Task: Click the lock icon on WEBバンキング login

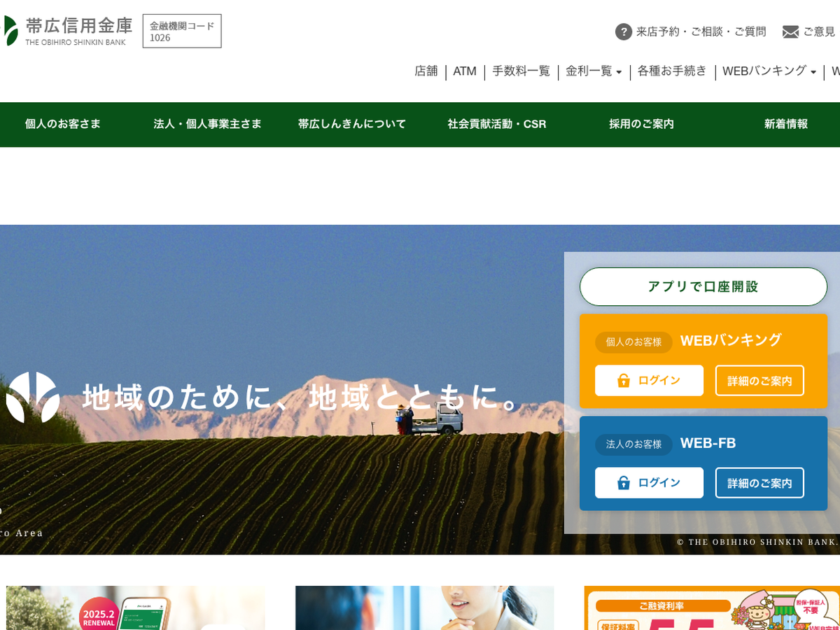Action: 623,381
